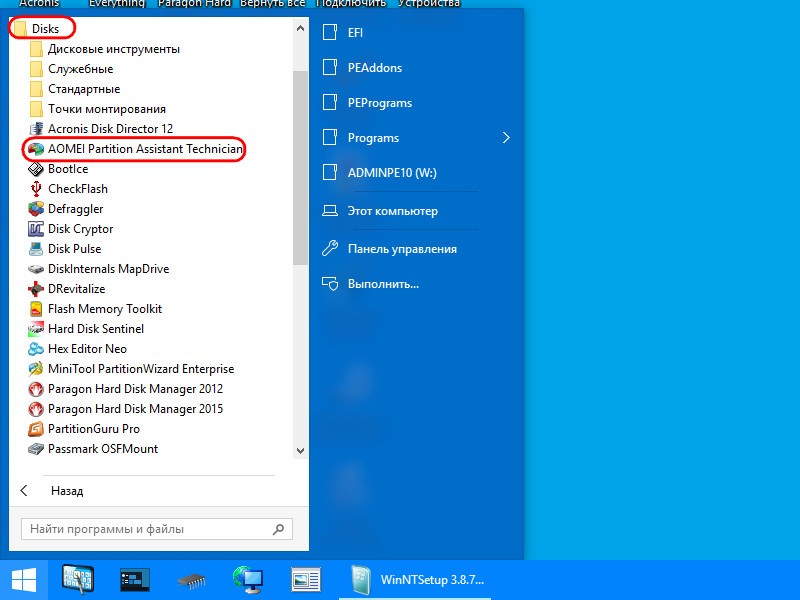Screen dimensions: 800x600
Task: Click the program list scrollbar thumb
Action: coord(301,167)
